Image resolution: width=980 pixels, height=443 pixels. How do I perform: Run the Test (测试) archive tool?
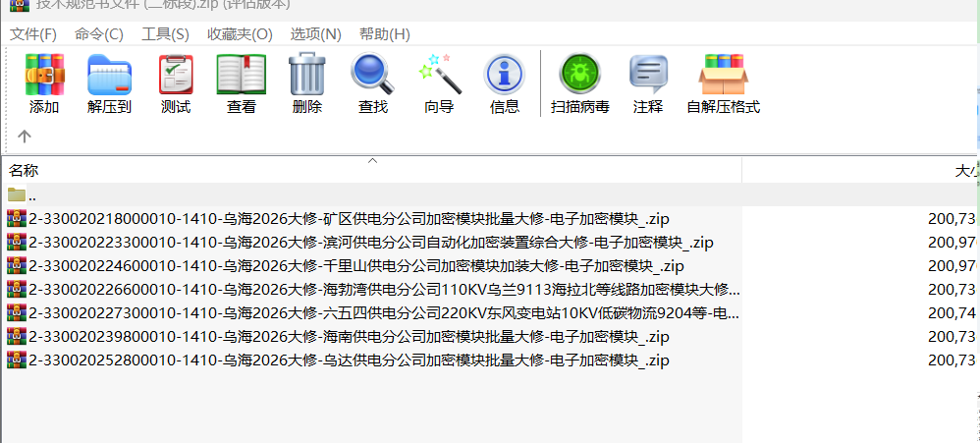pos(176,84)
